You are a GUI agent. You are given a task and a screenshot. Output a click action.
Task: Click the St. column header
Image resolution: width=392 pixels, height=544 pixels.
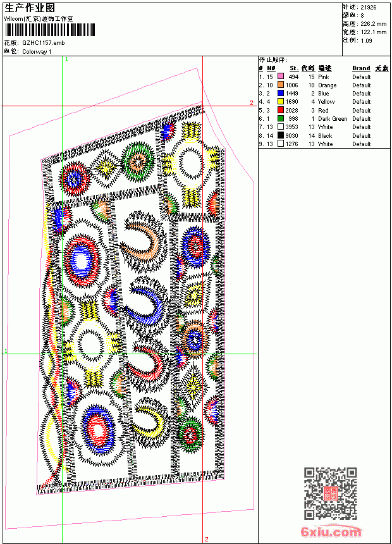click(x=294, y=68)
